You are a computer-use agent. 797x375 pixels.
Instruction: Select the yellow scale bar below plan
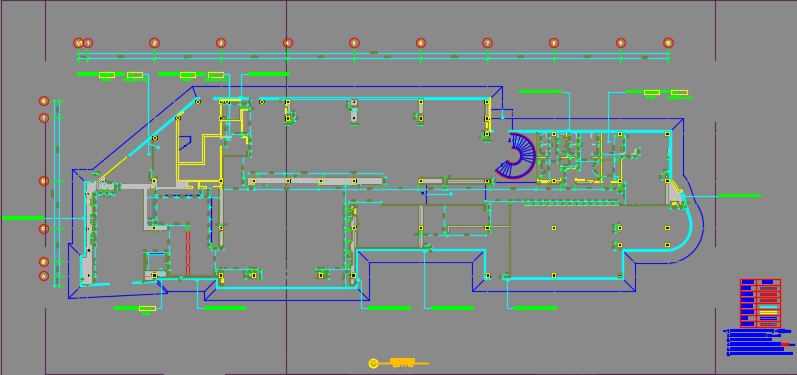[403, 362]
